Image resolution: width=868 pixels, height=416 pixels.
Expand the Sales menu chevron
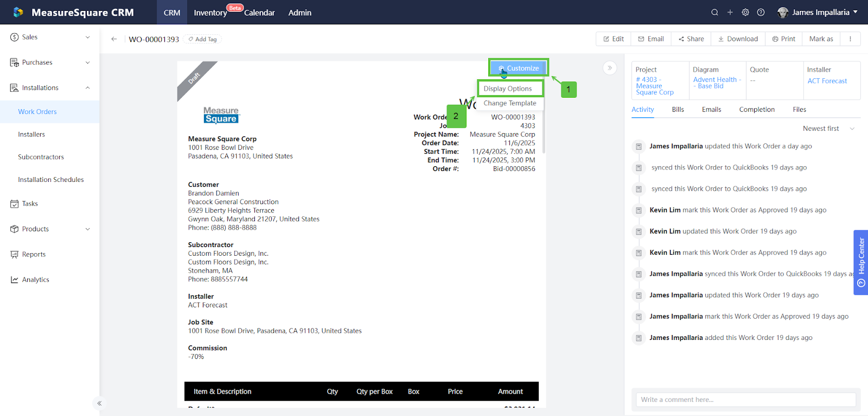(x=88, y=37)
